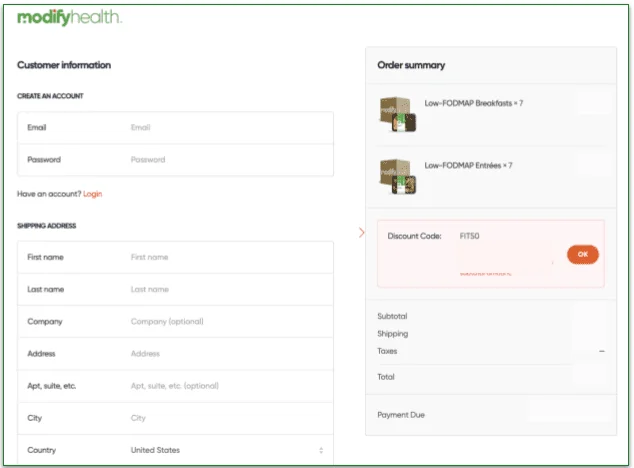
Task: Click the Apt, suite, etc. field
Action: click(x=175, y=386)
